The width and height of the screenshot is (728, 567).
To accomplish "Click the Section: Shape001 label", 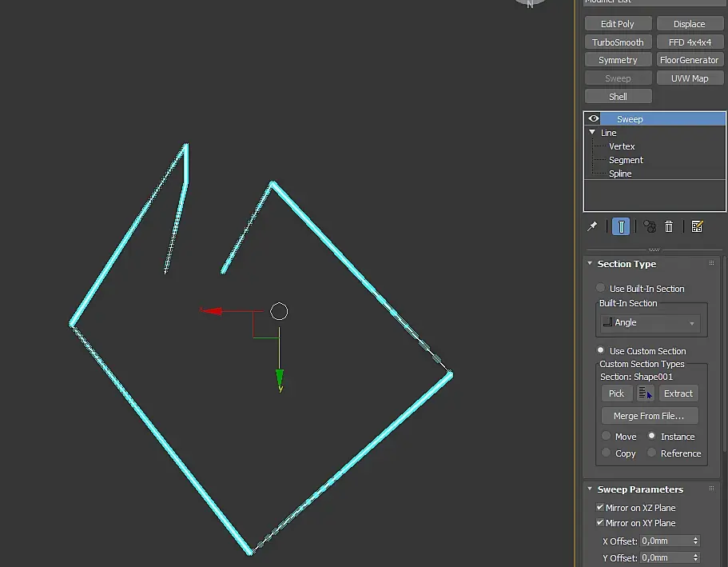I will click(x=636, y=377).
